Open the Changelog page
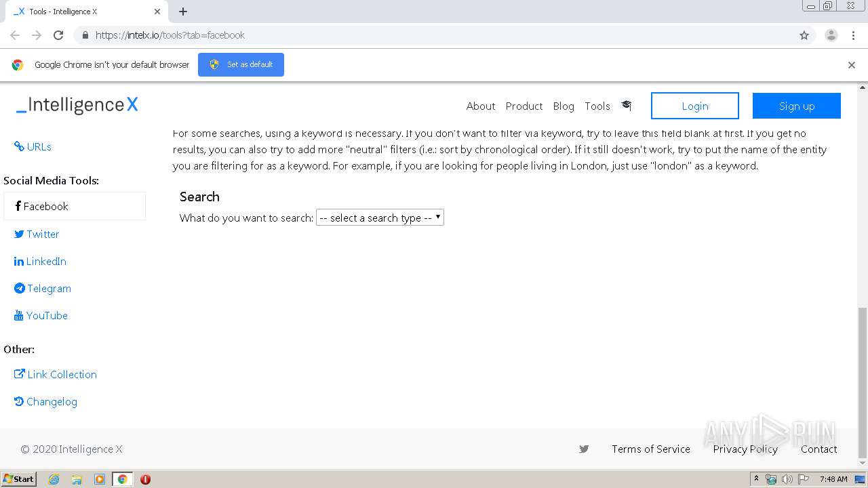 (x=45, y=401)
